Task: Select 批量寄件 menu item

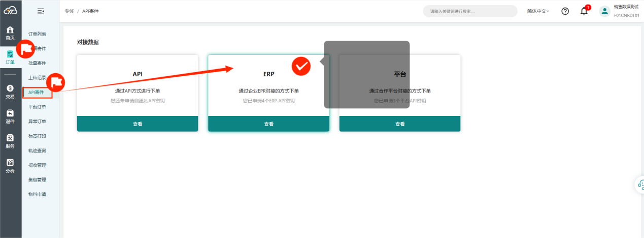Action: 37,63
